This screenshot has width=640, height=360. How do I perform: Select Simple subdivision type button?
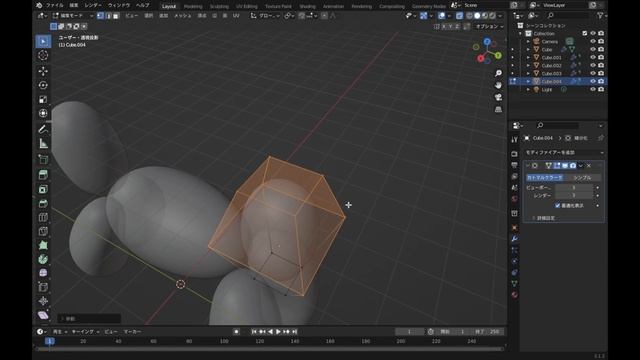(582, 178)
